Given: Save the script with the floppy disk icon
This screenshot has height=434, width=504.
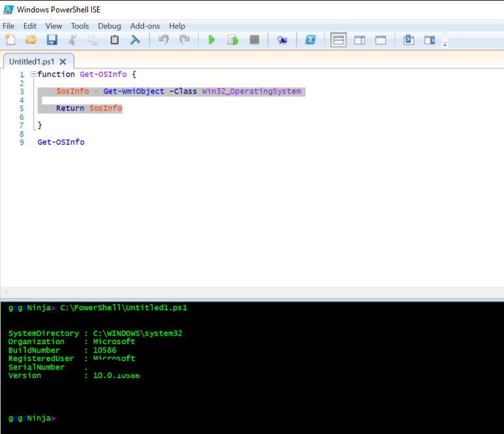Looking at the screenshot, I should click(x=51, y=40).
